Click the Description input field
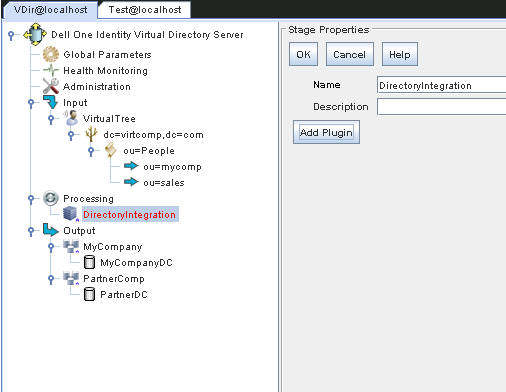Viewport: 506px width, 392px height. click(441, 107)
